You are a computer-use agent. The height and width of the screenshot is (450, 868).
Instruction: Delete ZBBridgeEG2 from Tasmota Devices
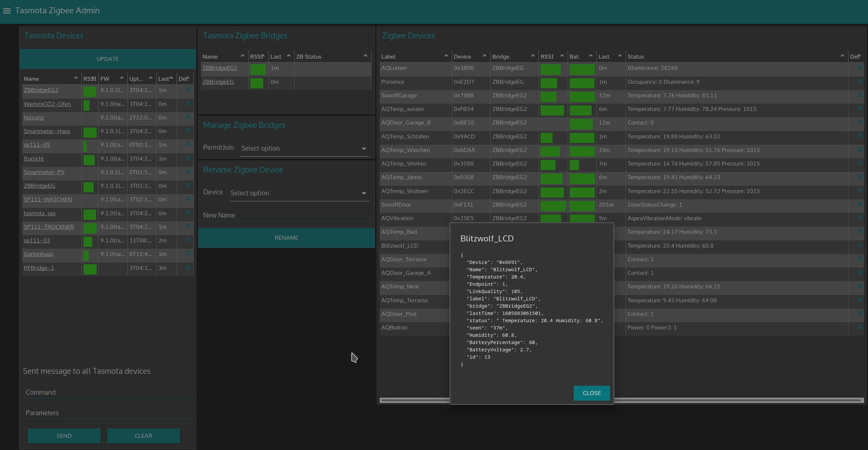click(x=188, y=90)
